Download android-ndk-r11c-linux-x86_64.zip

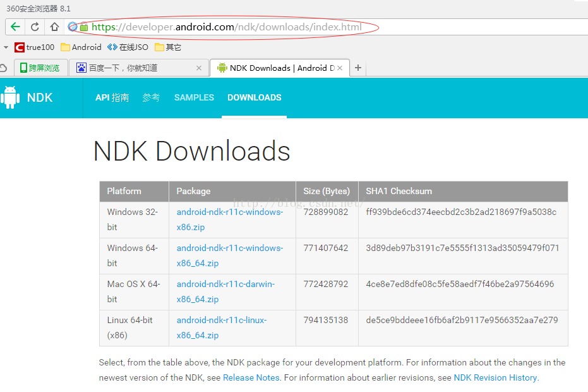click(222, 328)
